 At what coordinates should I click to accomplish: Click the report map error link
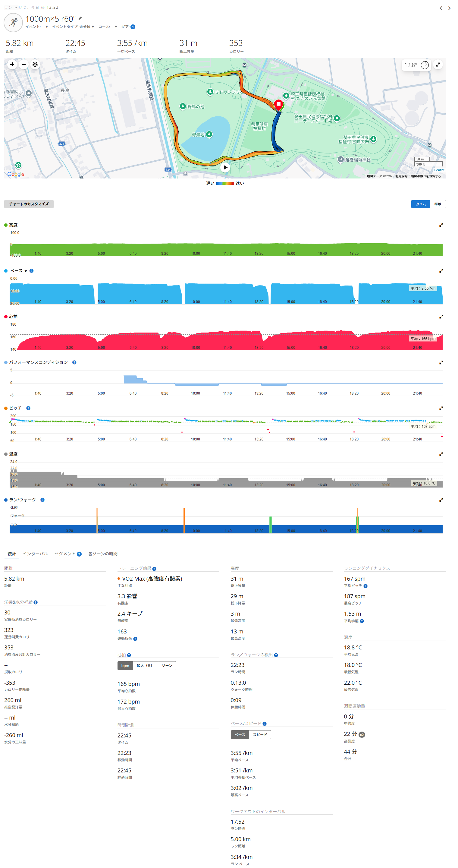tap(426, 176)
